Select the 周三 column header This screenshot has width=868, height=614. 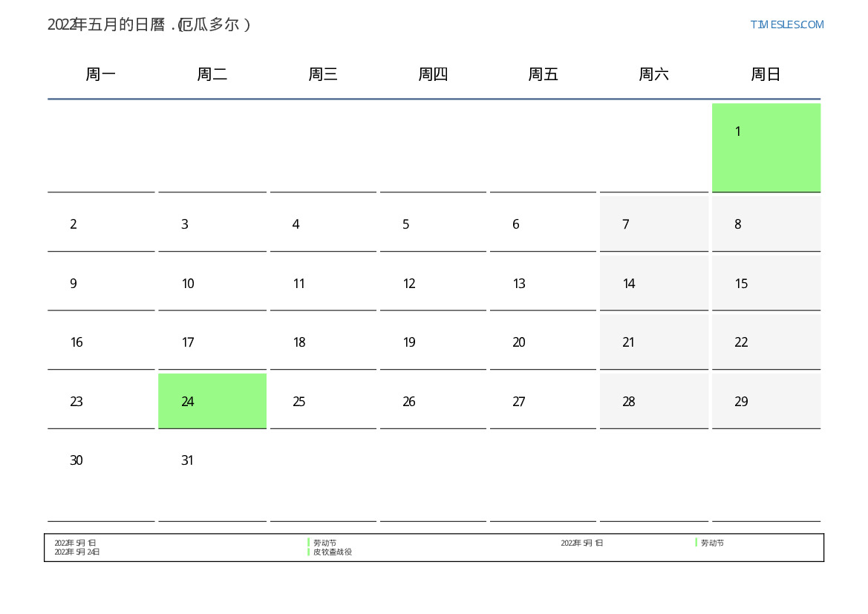pyautogui.click(x=323, y=74)
